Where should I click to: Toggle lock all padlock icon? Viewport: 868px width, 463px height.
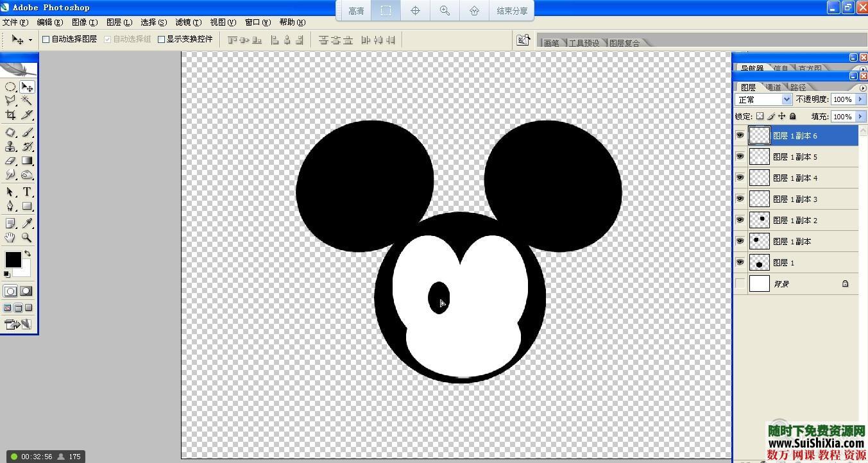tap(793, 116)
